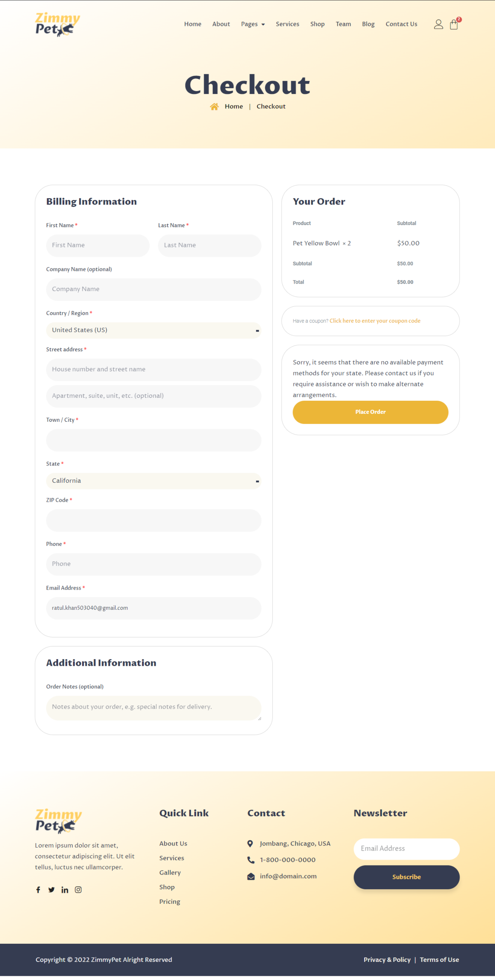Click the newsletter Email Address field
The image size is (495, 980).
406,848
